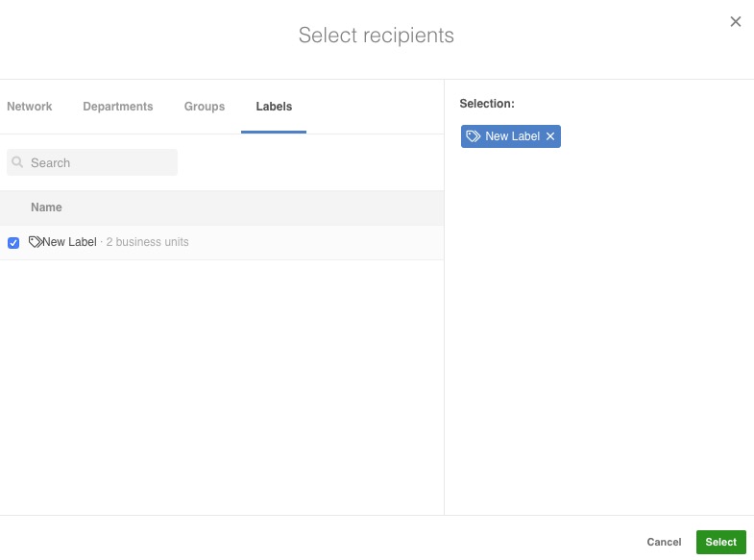Click the tag icon in selection chip
754x560 pixels.
pos(474,136)
